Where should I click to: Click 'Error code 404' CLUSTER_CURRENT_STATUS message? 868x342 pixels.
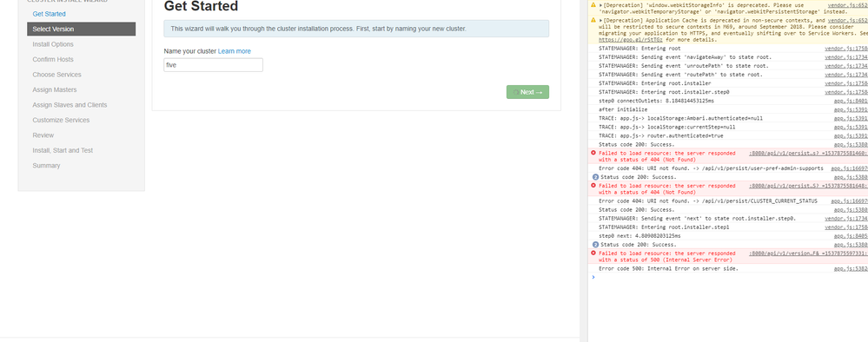708,201
